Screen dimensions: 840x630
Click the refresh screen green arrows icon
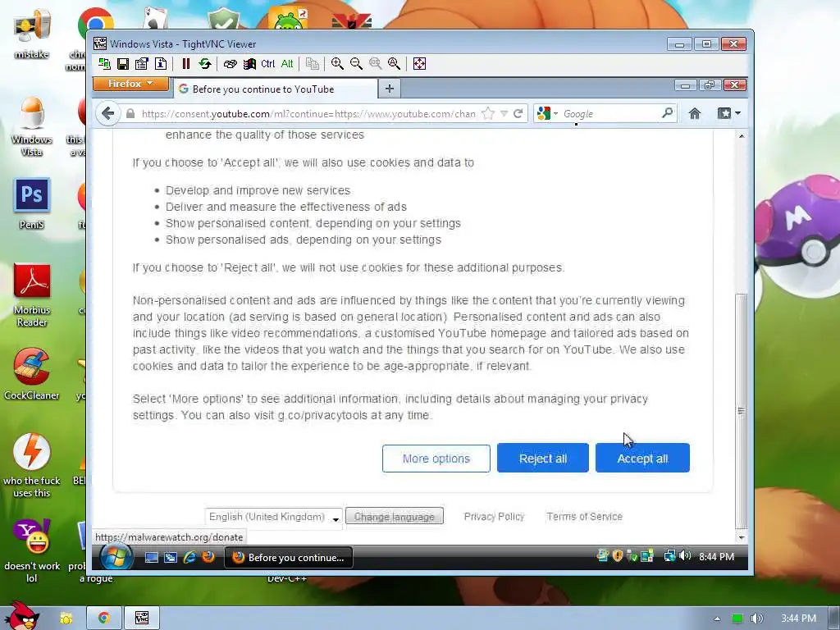(x=204, y=64)
